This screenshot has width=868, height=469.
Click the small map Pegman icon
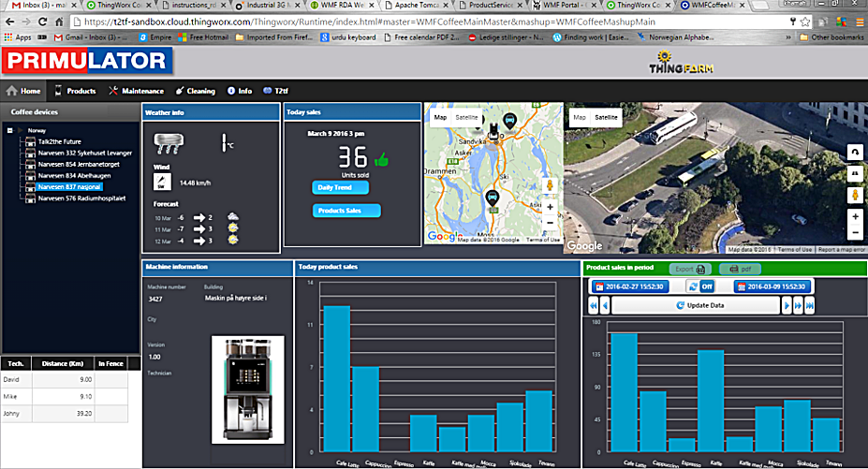[550, 185]
